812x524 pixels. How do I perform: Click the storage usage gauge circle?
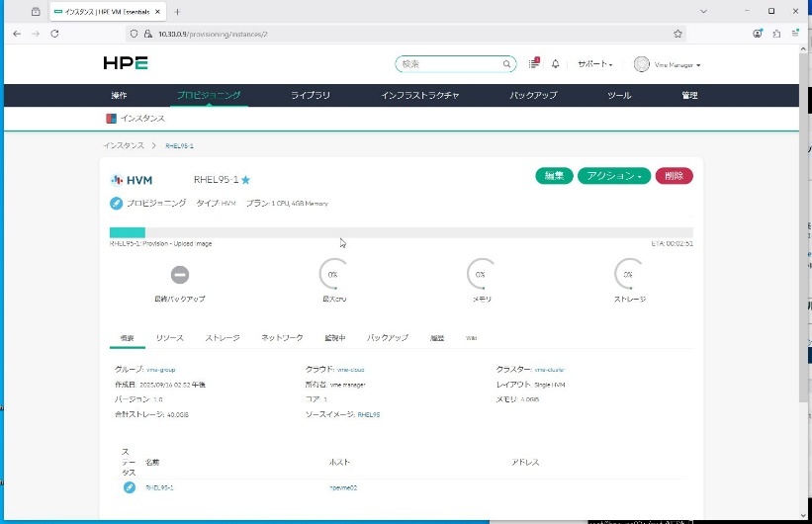coord(627,274)
